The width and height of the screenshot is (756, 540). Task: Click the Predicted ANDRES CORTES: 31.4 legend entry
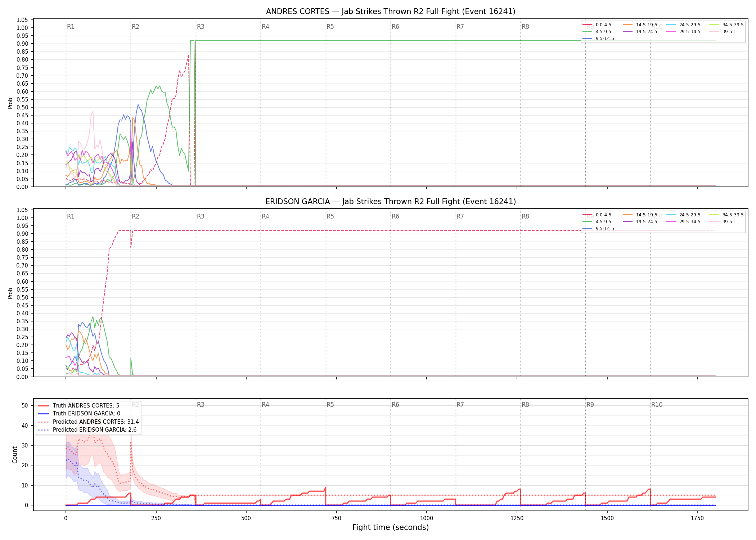[88, 422]
